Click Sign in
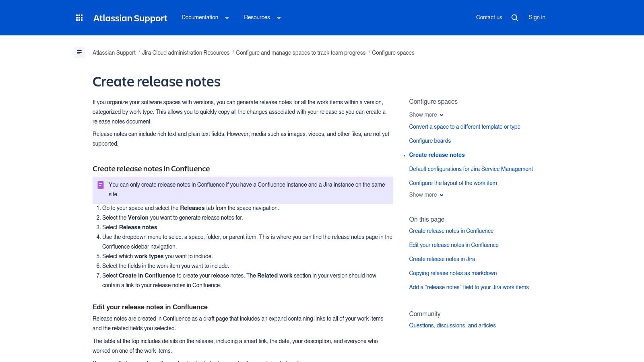 537,17
